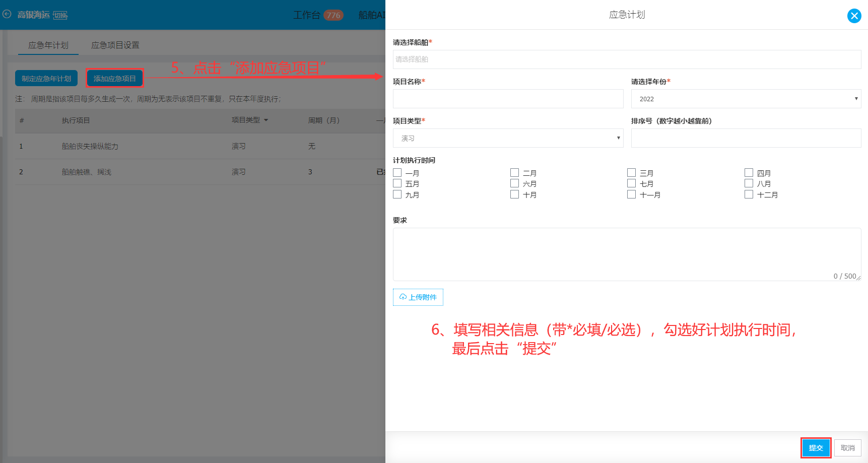
Task: Click the 776 notification badge
Action: (x=333, y=15)
